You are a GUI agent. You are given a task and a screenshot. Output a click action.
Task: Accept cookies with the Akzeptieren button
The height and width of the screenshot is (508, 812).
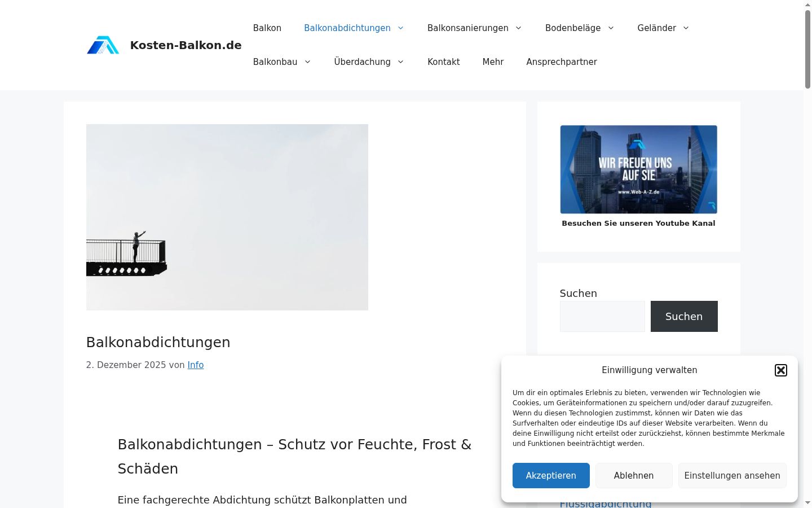click(x=551, y=475)
